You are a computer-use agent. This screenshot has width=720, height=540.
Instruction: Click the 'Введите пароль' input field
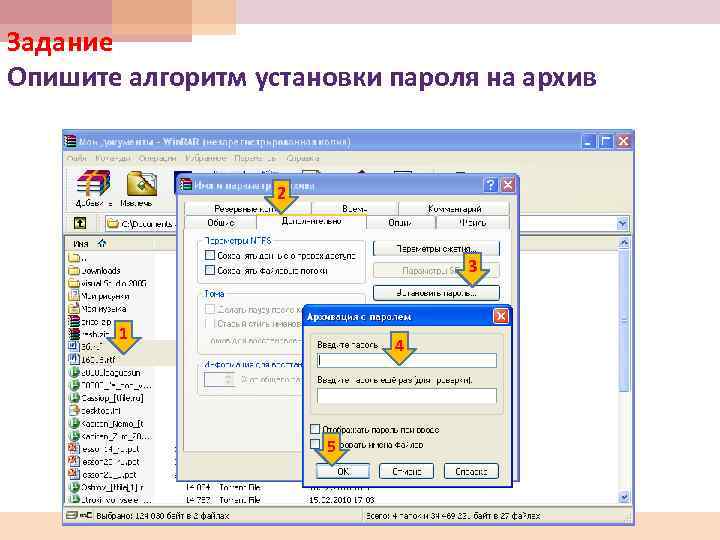407,360
